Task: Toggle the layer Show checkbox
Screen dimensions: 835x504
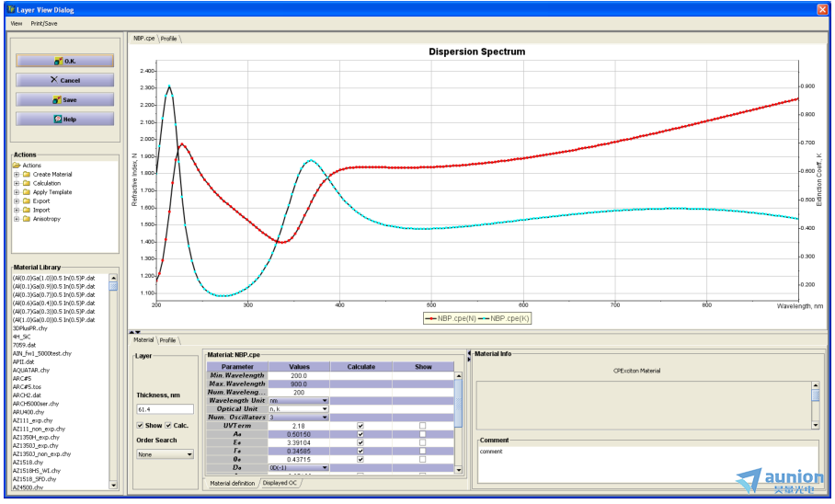Action: point(140,425)
